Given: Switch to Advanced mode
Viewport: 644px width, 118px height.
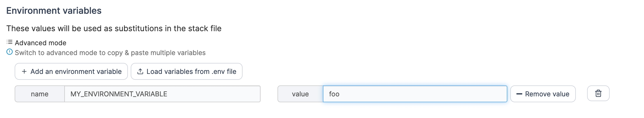Looking at the screenshot, I should 40,43.
